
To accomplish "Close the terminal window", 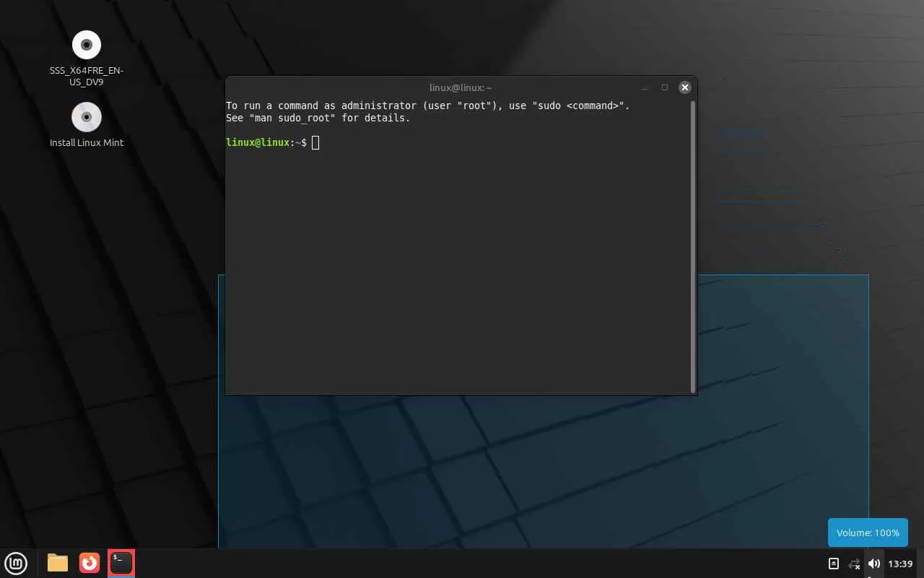I will point(685,87).
